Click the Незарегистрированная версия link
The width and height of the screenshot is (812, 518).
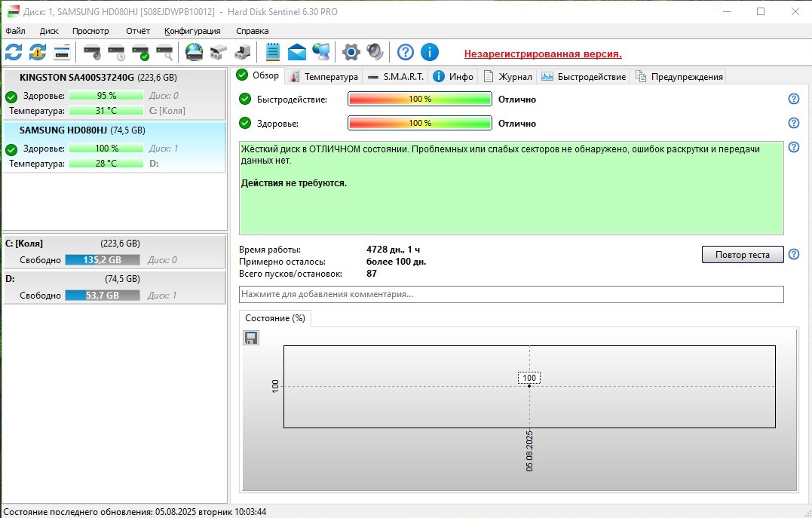click(x=542, y=54)
